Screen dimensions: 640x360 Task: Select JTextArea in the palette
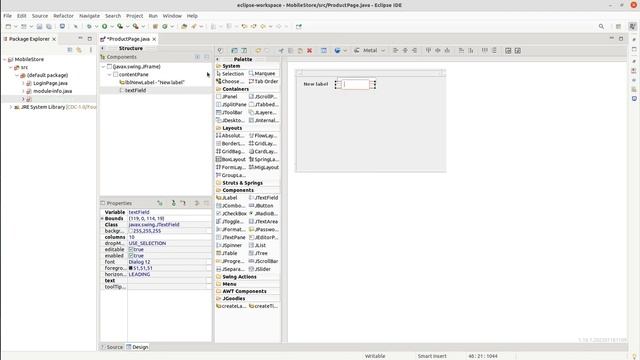264,222
